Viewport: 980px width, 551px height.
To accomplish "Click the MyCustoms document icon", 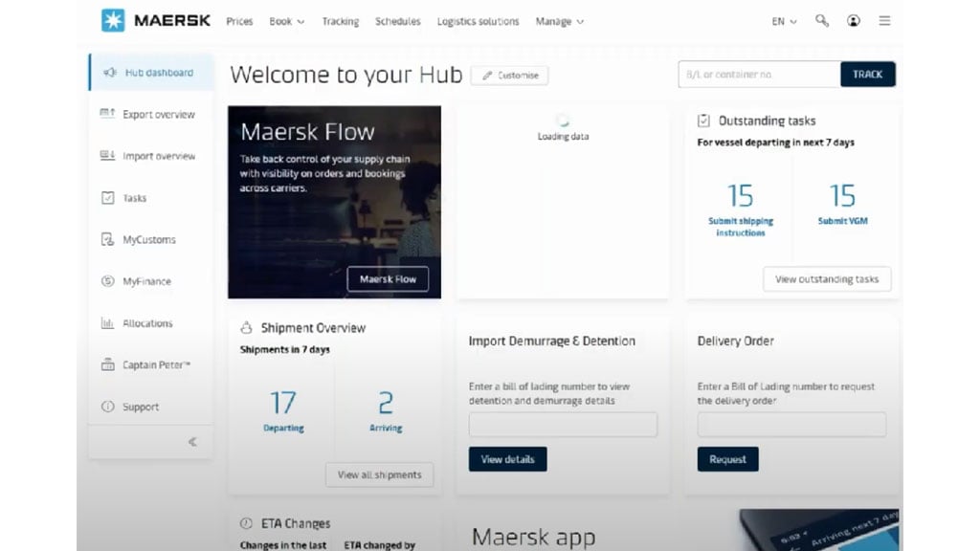I will point(107,239).
